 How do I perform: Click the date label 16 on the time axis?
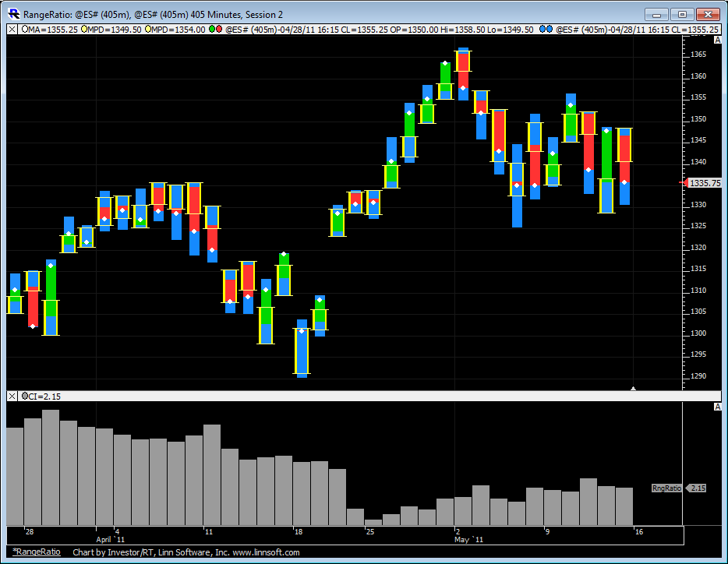639,531
